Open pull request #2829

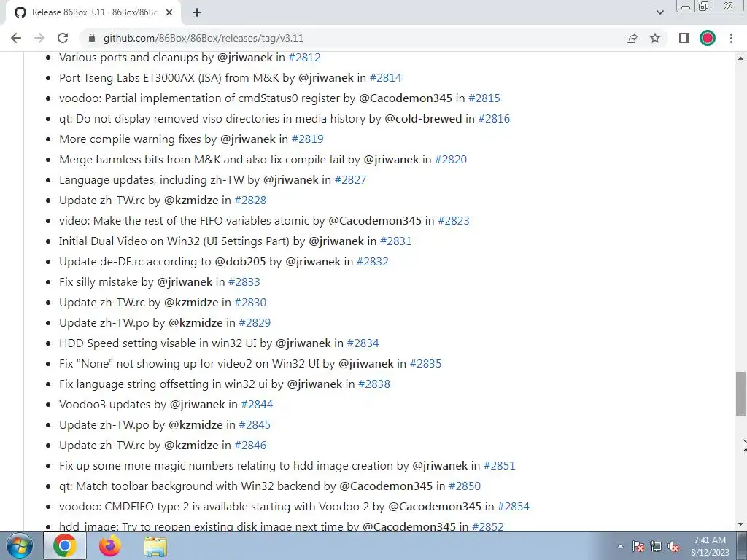click(255, 323)
